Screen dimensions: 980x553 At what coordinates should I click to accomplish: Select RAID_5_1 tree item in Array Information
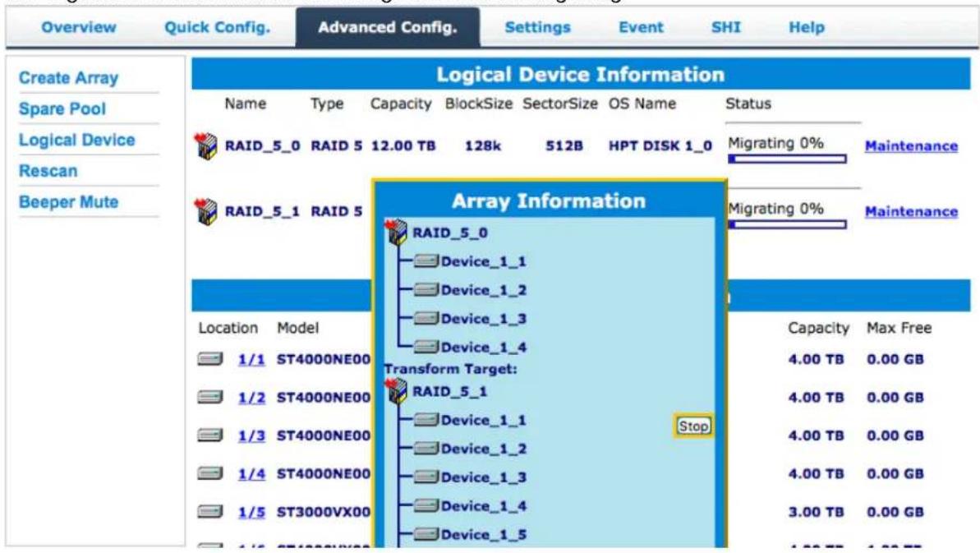[x=449, y=392]
